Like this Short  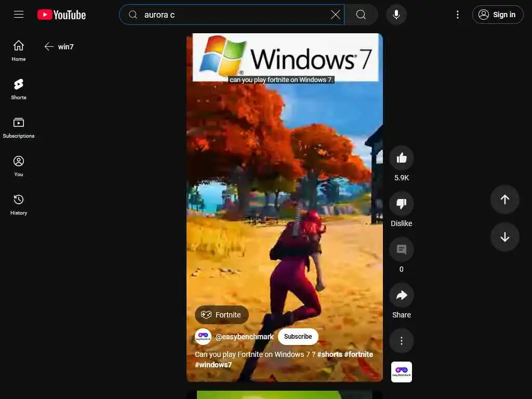pos(402,158)
